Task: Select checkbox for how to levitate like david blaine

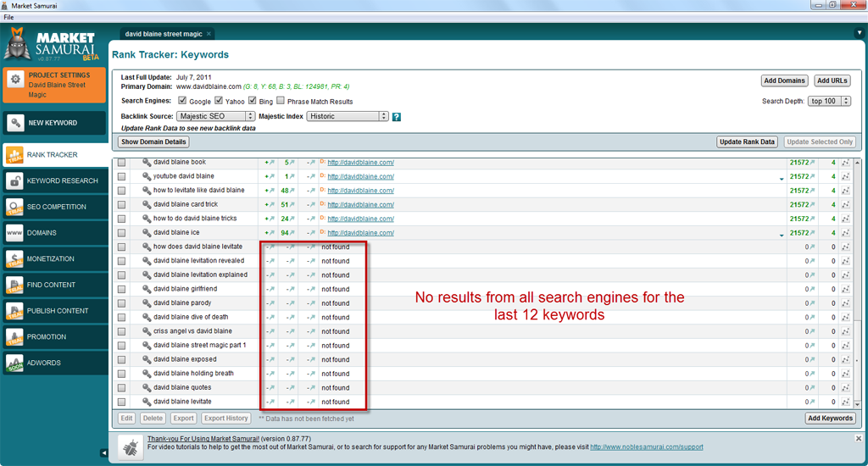Action: pyautogui.click(x=122, y=191)
